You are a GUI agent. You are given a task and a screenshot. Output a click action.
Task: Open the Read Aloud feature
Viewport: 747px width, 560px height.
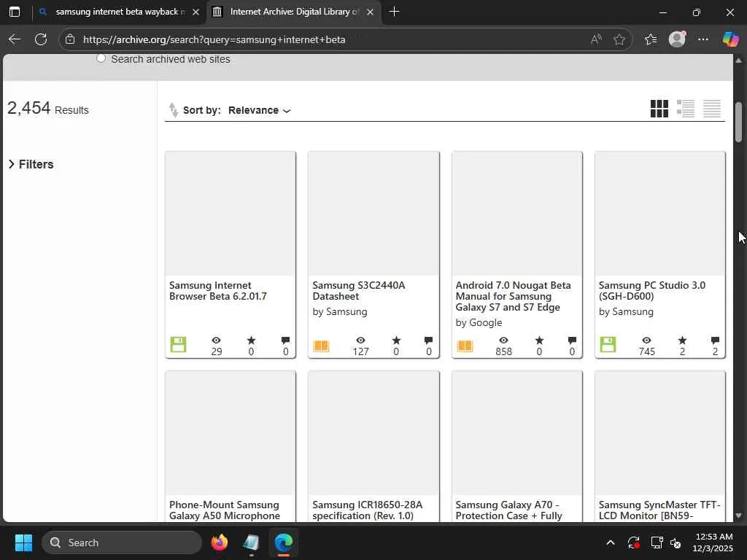coord(596,39)
